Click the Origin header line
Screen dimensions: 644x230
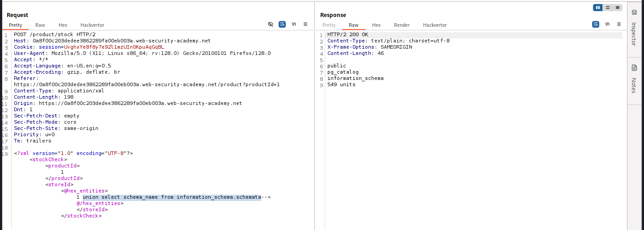coord(128,103)
